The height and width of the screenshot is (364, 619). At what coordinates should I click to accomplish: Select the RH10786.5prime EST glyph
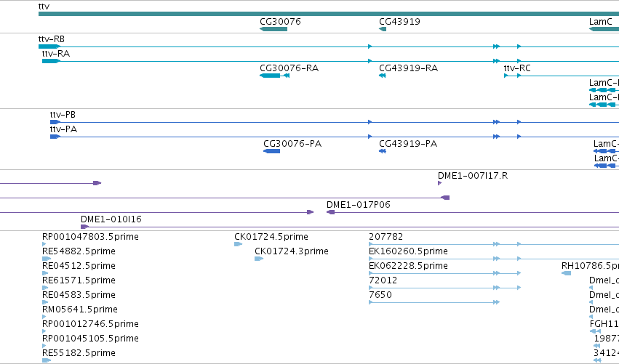[x=566, y=273]
